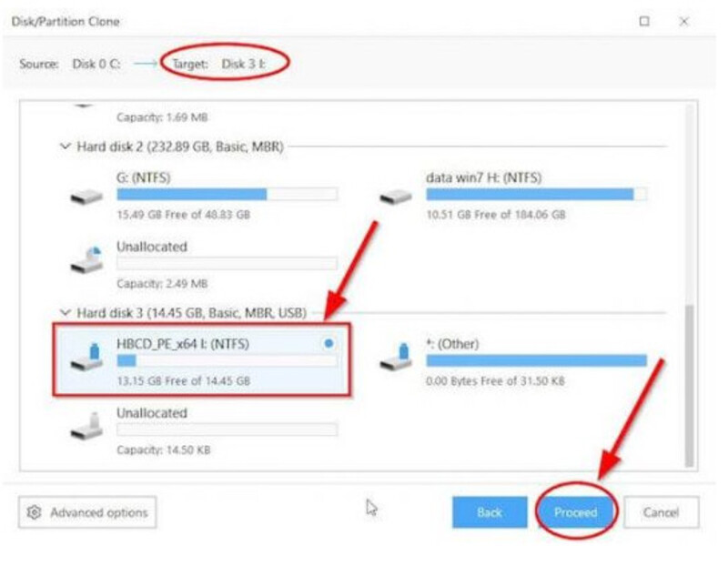Click Proceed to start cloning

click(576, 512)
